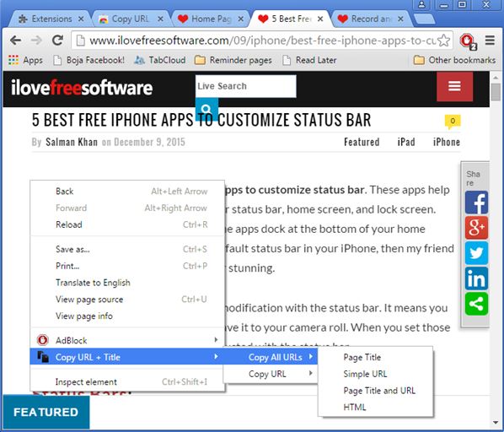Screen dimensions: 504x432
Task: Share article on Facebook
Action: click(x=476, y=202)
